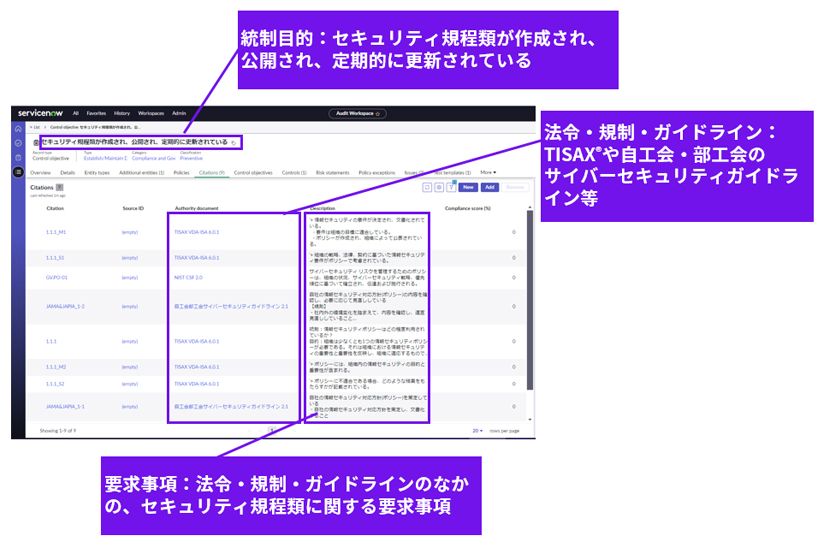Click the settings icon in Citations toolbar
820x550 pixels.
point(439,187)
